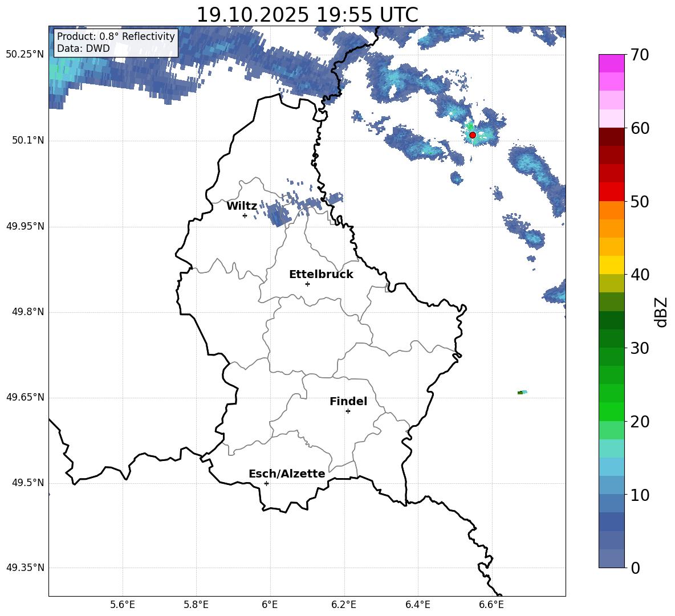Click the colorbar tick value '40'
The image size is (675, 616).
639,275
